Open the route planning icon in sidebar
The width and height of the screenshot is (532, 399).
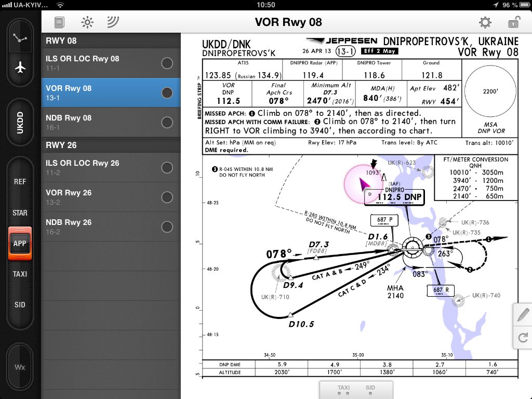tap(20, 38)
